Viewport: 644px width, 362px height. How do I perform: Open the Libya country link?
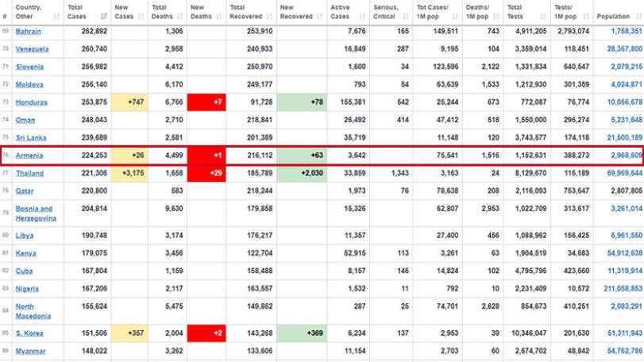25,236
